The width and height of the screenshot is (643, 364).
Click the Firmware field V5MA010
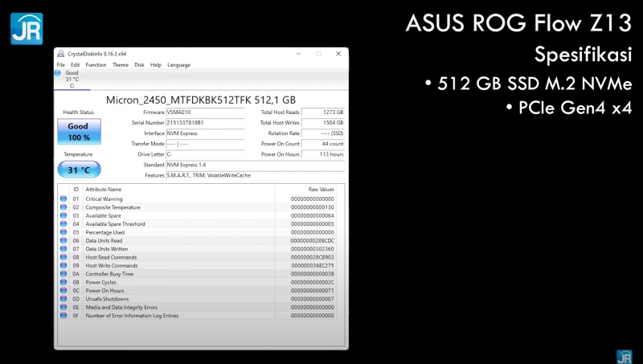(x=205, y=112)
